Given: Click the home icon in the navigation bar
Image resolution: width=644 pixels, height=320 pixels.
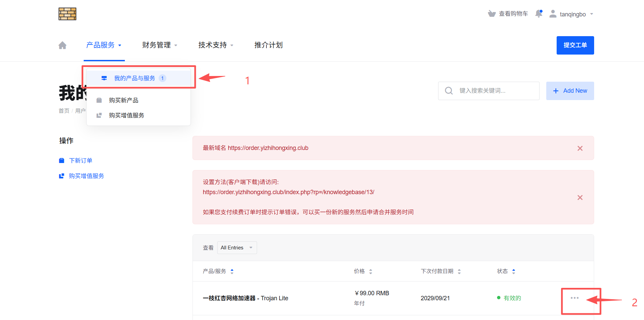Looking at the screenshot, I should [62, 45].
